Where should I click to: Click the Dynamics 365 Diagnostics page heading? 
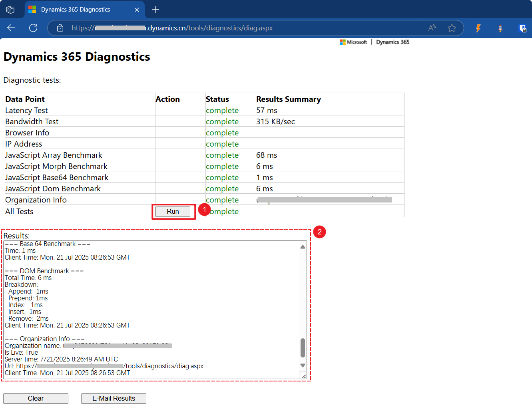77,57
